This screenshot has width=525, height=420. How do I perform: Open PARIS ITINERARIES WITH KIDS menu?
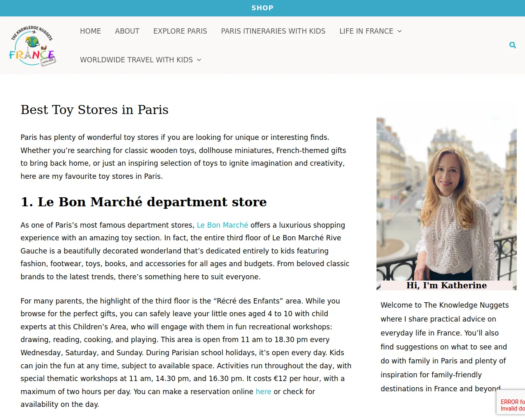[273, 31]
